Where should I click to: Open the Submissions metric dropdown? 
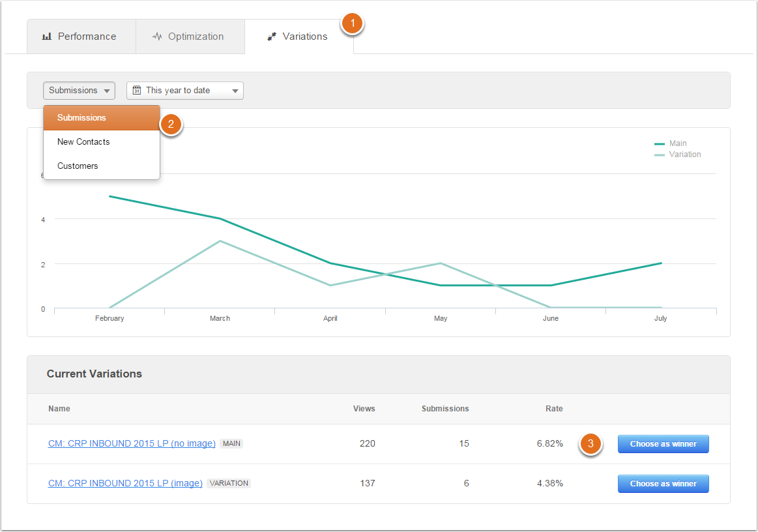78,91
